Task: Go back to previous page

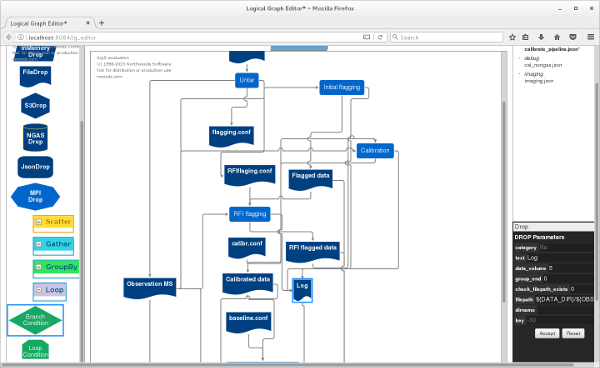Action: 9,37
